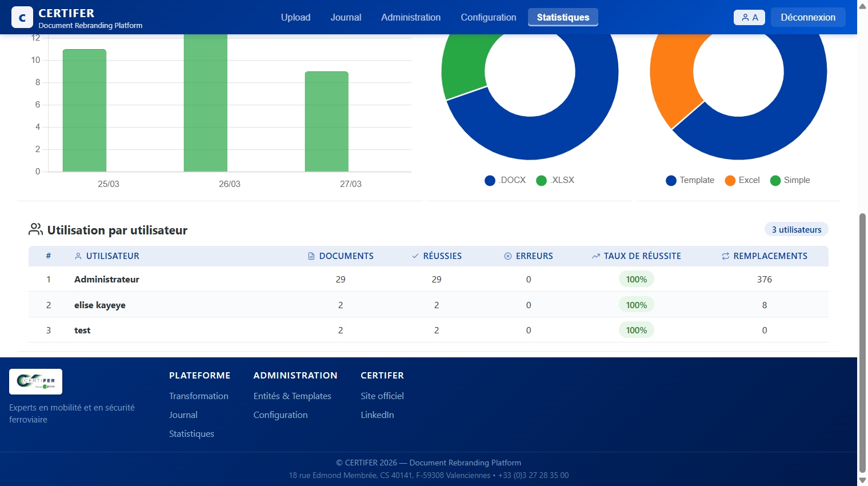Click the "3 utilisateurs" badge
868x486 pixels.
[x=796, y=229]
